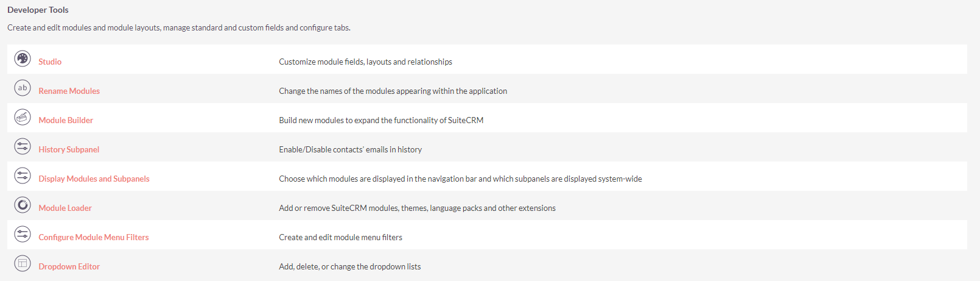980x281 pixels.
Task: Click the Dropdown Editor icon
Action: [23, 263]
